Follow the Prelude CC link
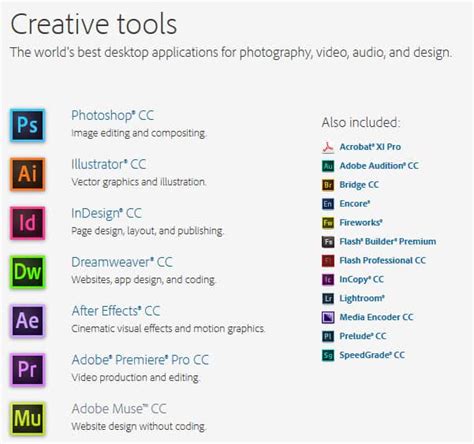 pyautogui.click(x=363, y=336)
